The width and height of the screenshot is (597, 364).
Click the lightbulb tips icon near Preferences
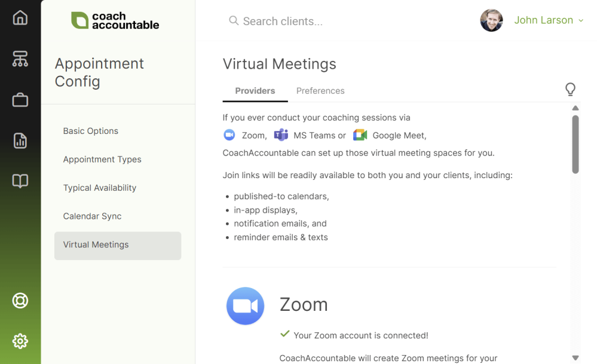(570, 89)
